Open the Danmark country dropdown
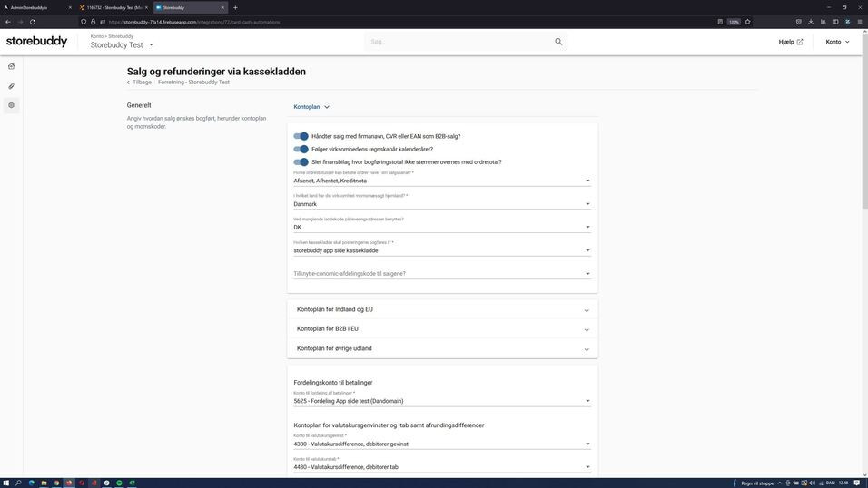Image resolution: width=868 pixels, height=488 pixels. point(441,204)
